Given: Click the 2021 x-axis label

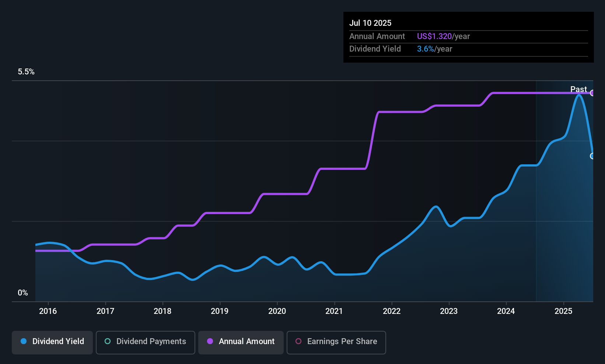Looking at the screenshot, I should tap(334, 311).
